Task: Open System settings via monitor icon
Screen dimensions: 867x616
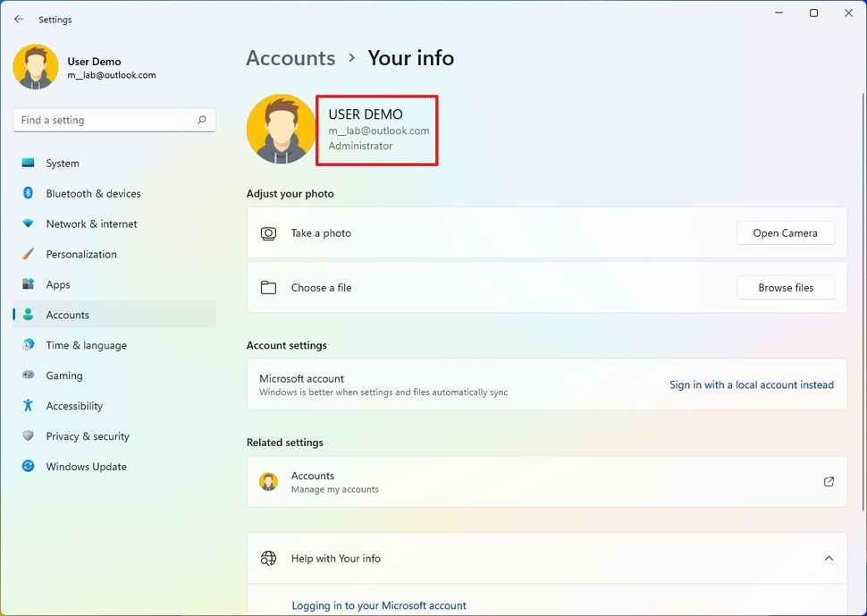Action: (x=29, y=164)
